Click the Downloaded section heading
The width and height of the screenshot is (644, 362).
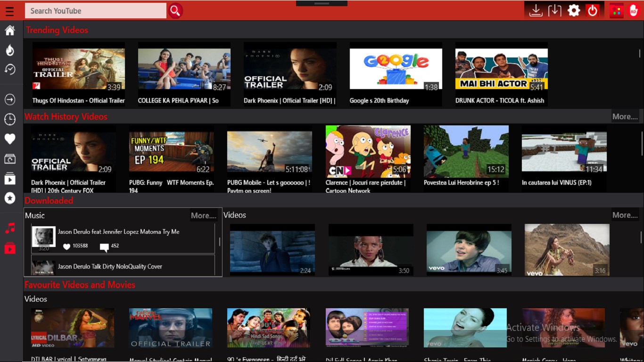49,201
